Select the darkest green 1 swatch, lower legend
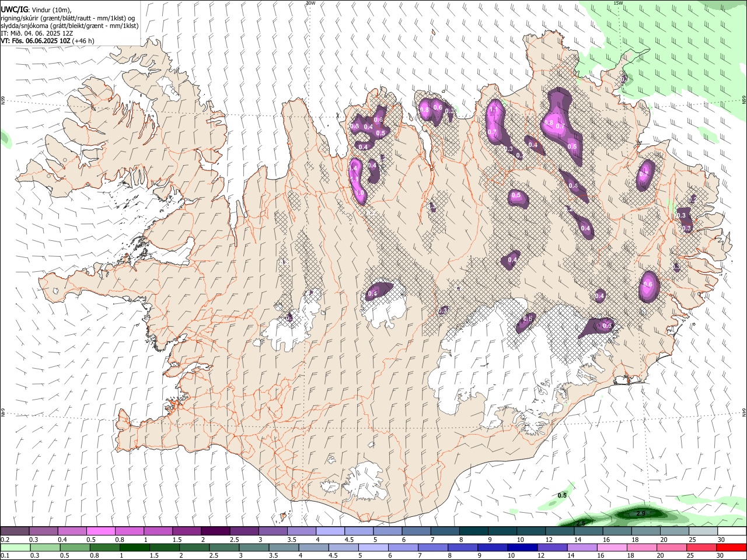 click(134, 548)
